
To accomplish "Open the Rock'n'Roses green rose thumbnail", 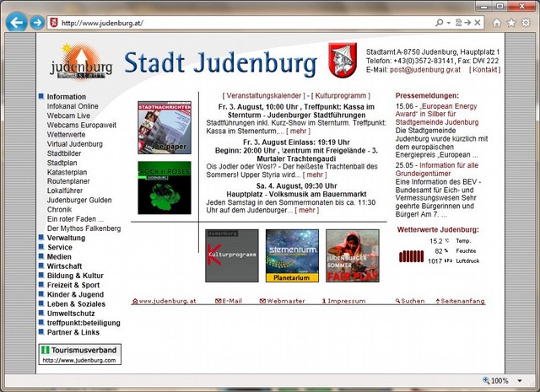I will (165, 188).
